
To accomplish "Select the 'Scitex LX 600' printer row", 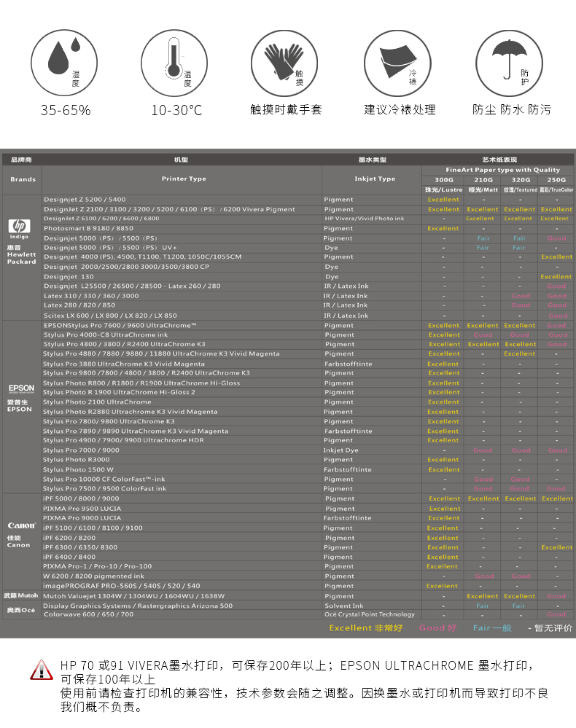I will click(289, 316).
